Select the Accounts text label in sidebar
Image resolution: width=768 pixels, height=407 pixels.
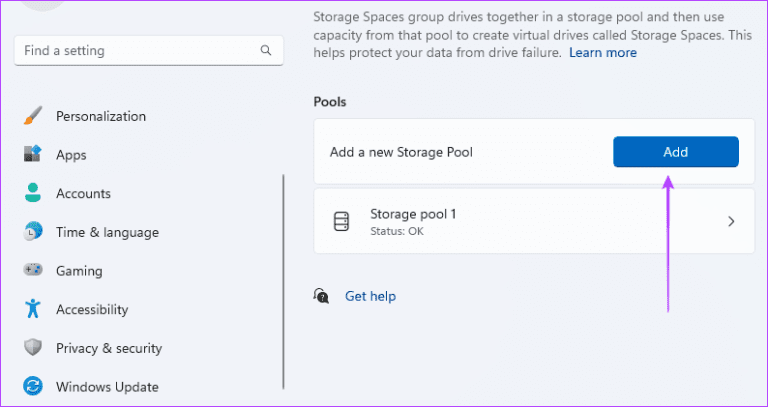[x=83, y=193]
